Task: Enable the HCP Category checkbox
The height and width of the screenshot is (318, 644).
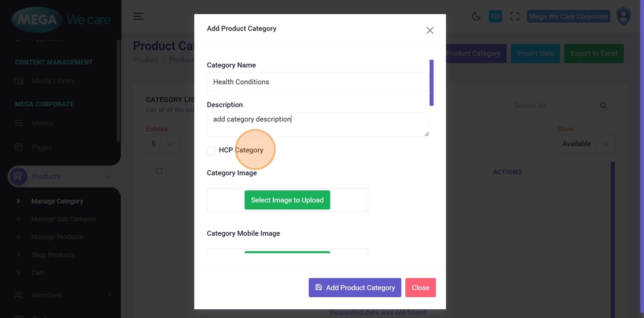Action: tap(211, 151)
